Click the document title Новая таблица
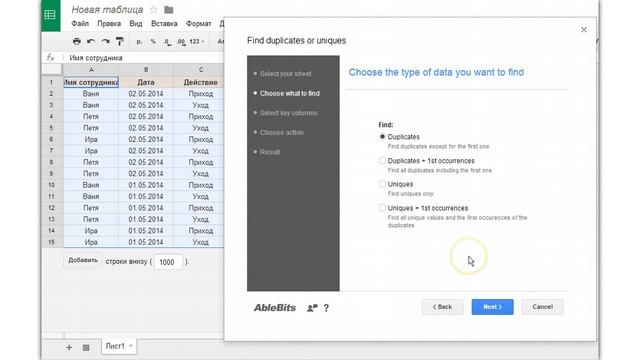This screenshot has height=360, width=640. click(x=107, y=9)
